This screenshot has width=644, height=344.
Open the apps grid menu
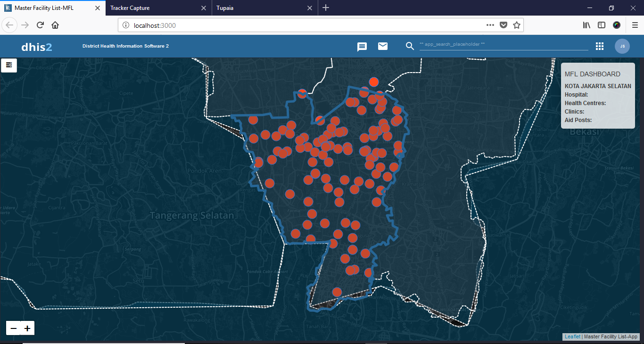[600, 46]
